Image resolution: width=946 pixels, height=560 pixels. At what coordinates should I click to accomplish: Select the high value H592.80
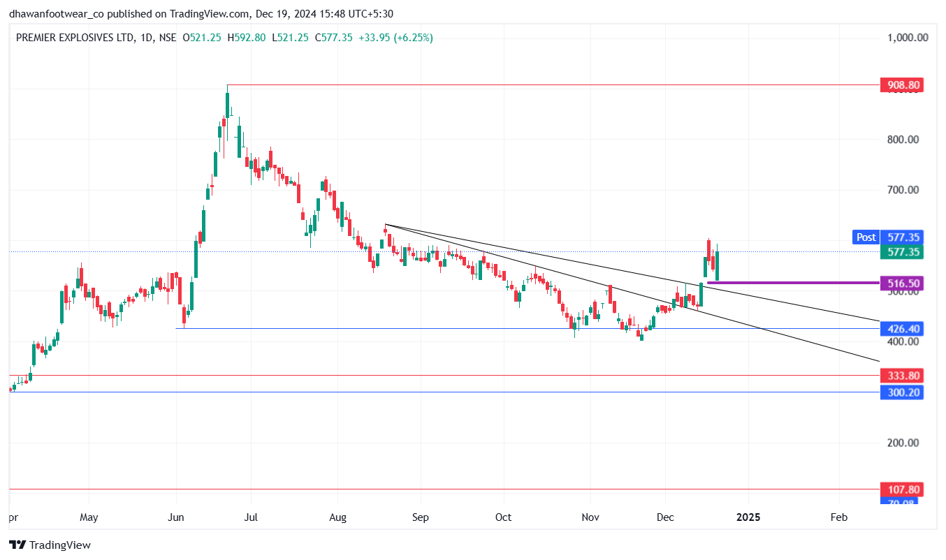coord(246,38)
